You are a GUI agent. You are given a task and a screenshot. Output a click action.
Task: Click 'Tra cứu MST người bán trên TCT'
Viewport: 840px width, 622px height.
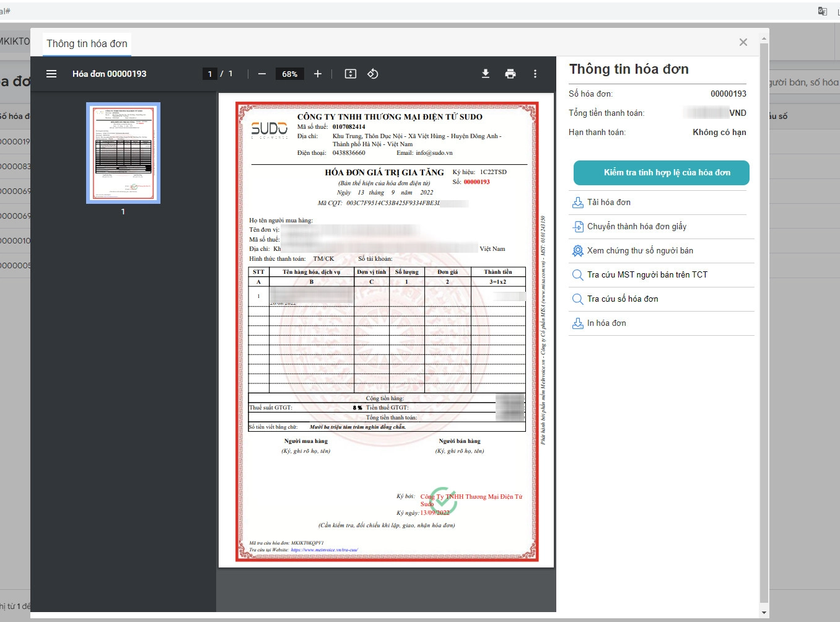(x=647, y=275)
